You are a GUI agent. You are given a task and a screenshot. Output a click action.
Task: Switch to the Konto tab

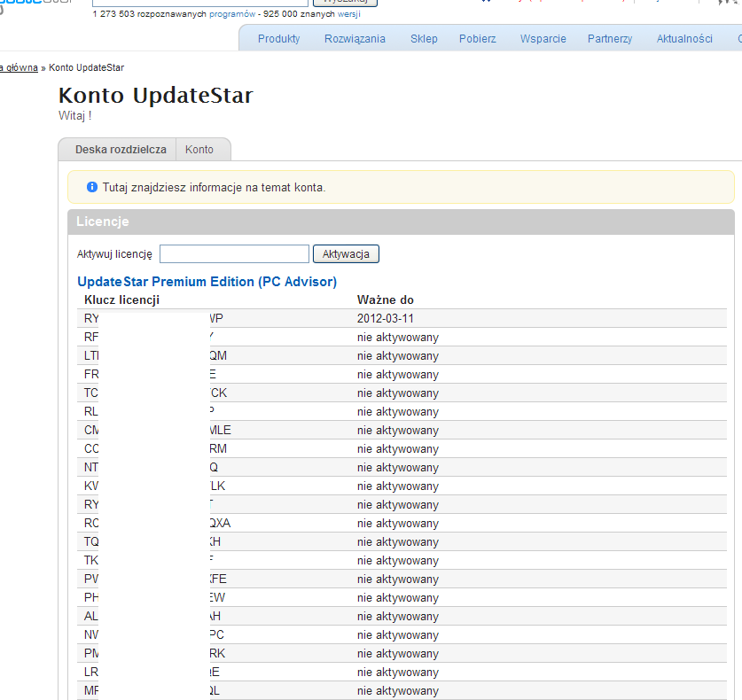coord(199,150)
